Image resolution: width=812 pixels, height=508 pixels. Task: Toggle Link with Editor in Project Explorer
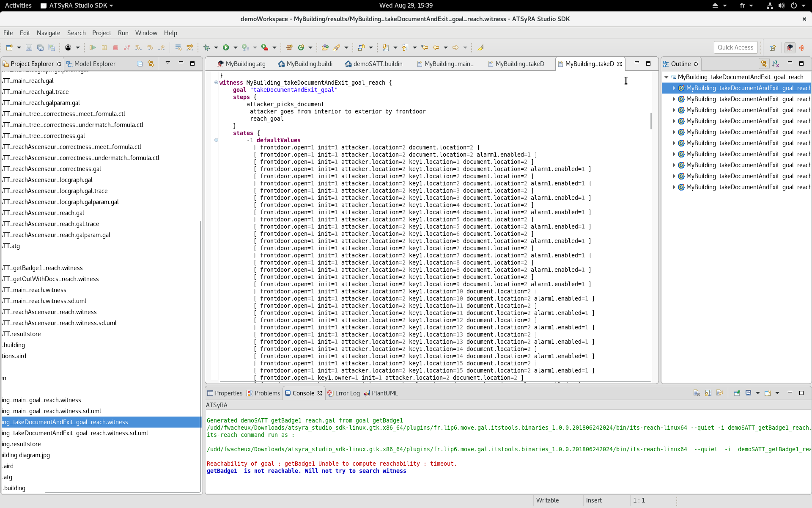click(151, 64)
